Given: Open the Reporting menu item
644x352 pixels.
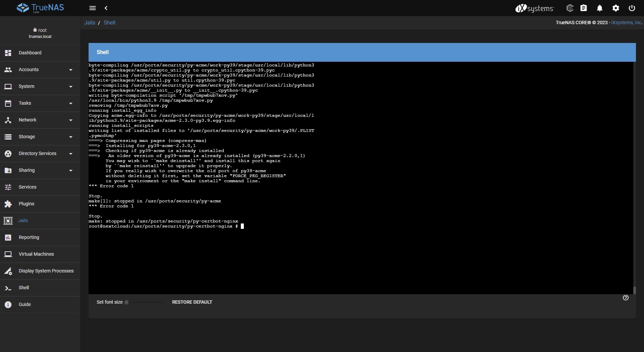Looking at the screenshot, I should pos(40,238).
